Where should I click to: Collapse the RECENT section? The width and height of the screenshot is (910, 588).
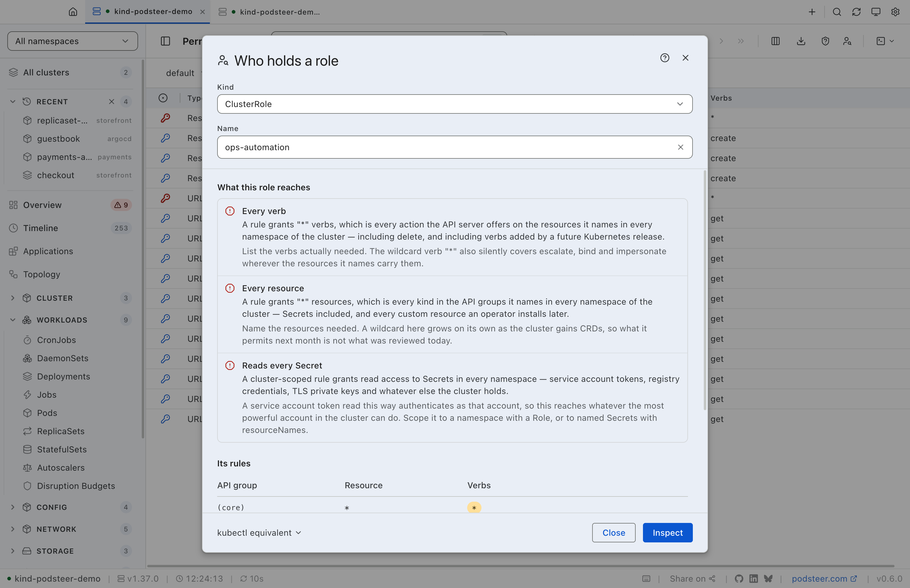12,102
